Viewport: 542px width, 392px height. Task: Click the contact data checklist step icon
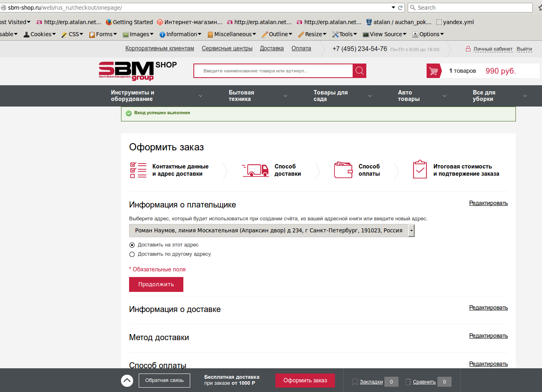(138, 170)
